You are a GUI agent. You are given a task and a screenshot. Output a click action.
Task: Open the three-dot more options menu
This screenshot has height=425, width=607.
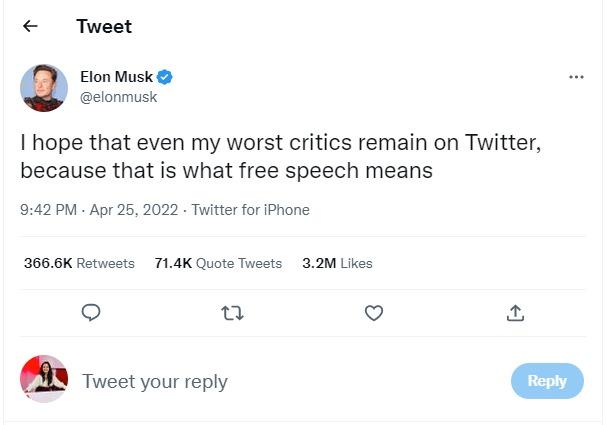[576, 78]
